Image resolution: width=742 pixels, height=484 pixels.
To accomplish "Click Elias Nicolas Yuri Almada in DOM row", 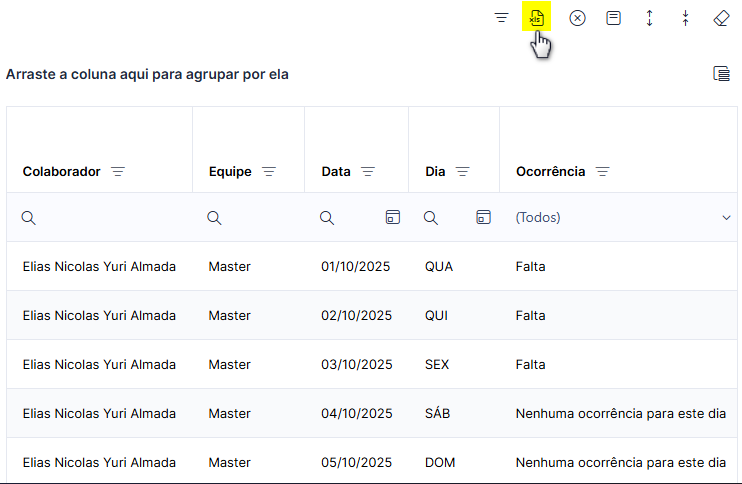I will (99, 462).
